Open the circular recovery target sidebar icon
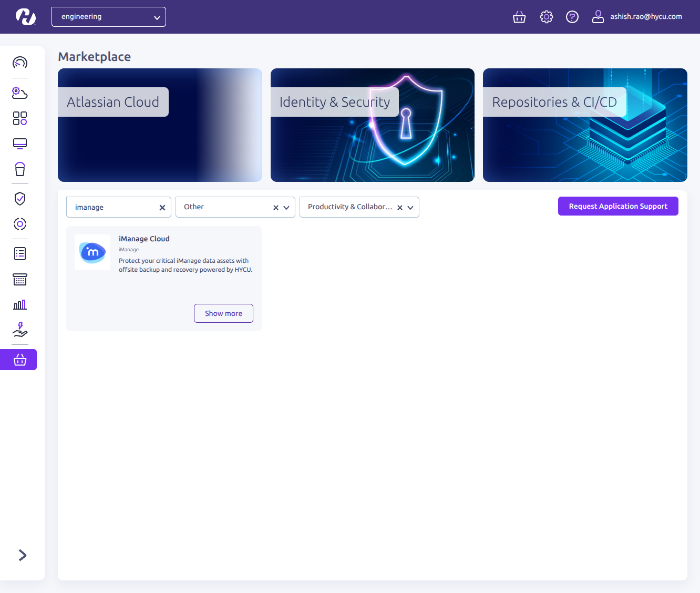Image resolution: width=700 pixels, height=593 pixels. (x=20, y=224)
